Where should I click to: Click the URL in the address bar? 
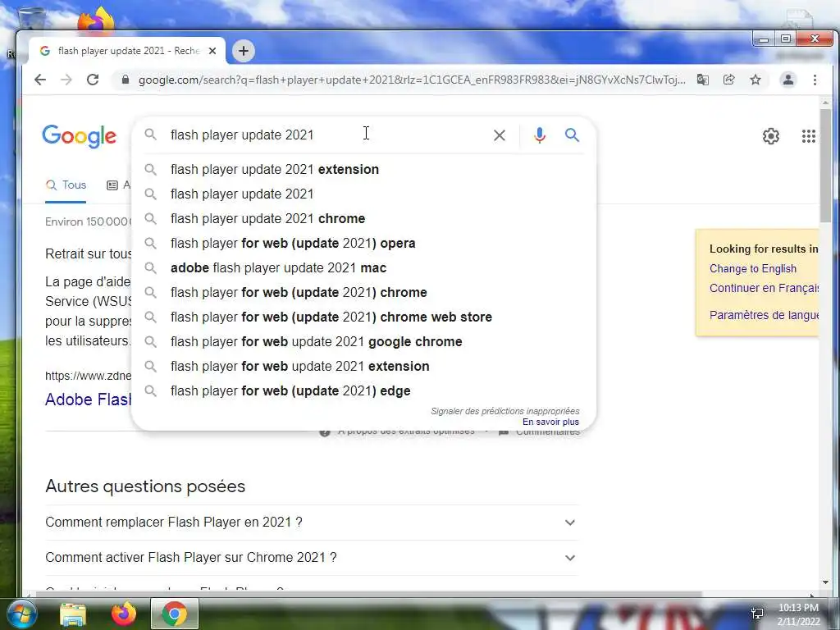coord(412,80)
